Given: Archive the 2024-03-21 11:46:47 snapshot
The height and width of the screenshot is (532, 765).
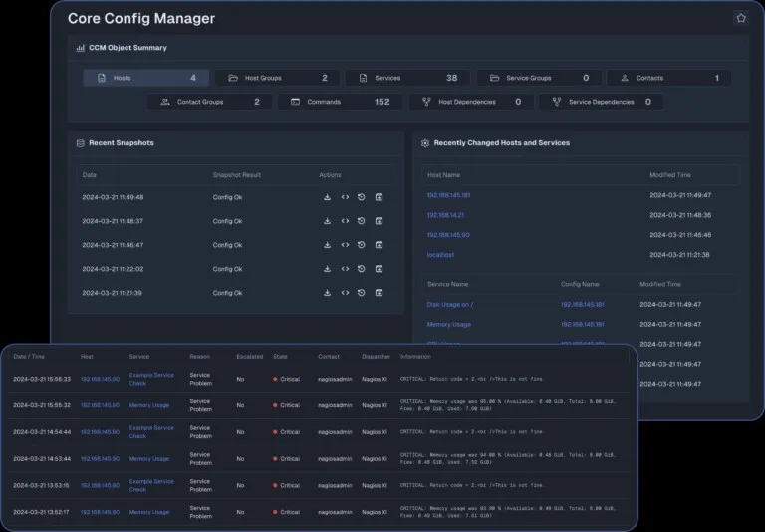Looking at the screenshot, I should pos(379,245).
